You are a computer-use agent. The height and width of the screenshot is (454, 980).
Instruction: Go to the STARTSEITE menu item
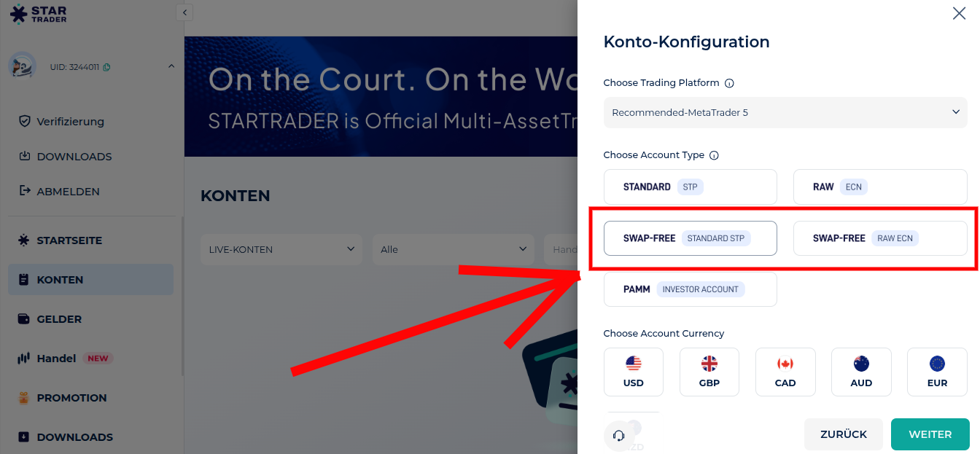click(x=69, y=240)
